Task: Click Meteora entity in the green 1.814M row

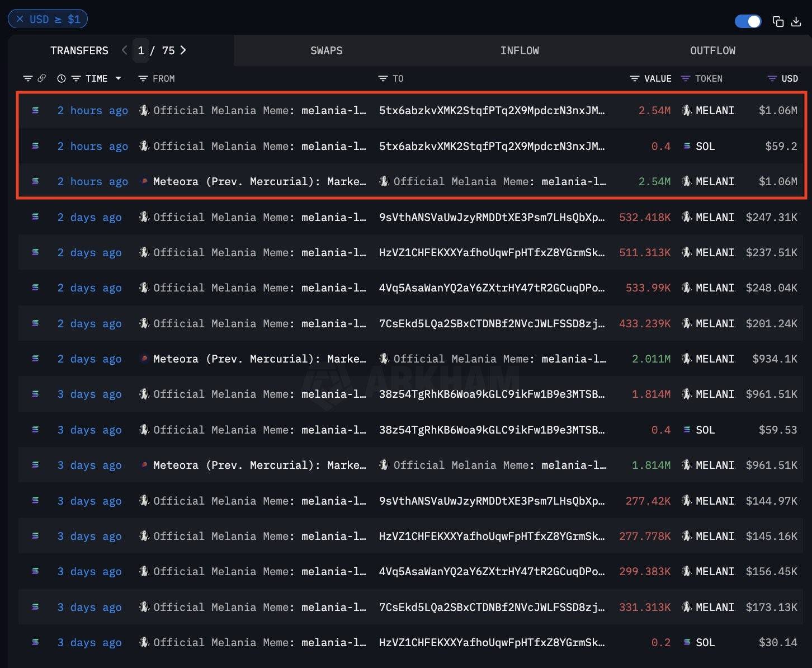Action: coord(259,465)
